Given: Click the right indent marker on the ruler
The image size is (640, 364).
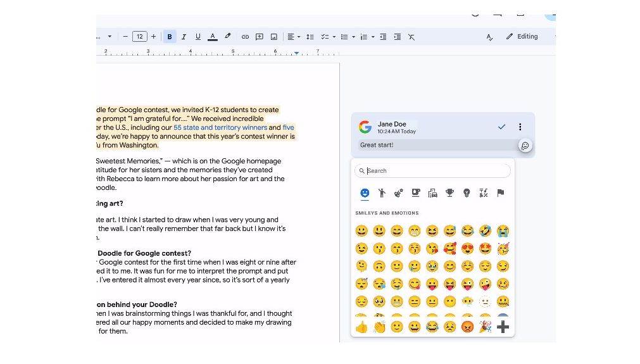Looking at the screenshot, I should 297,53.
